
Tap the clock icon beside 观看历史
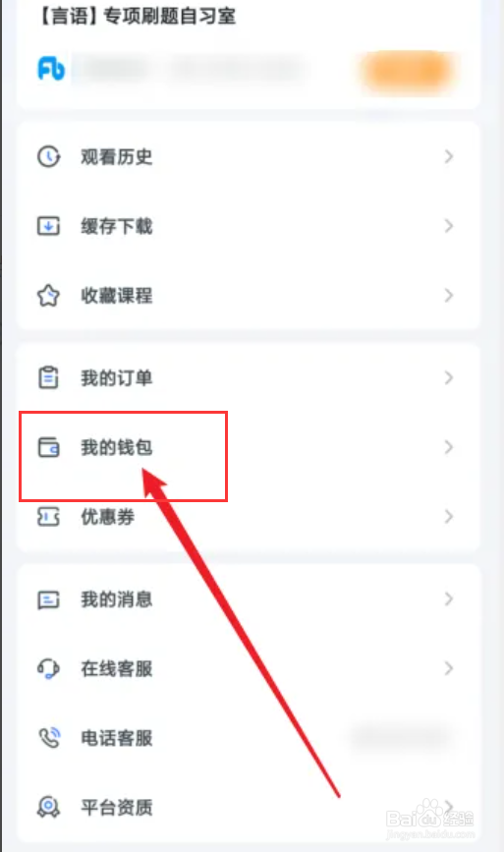click(48, 156)
